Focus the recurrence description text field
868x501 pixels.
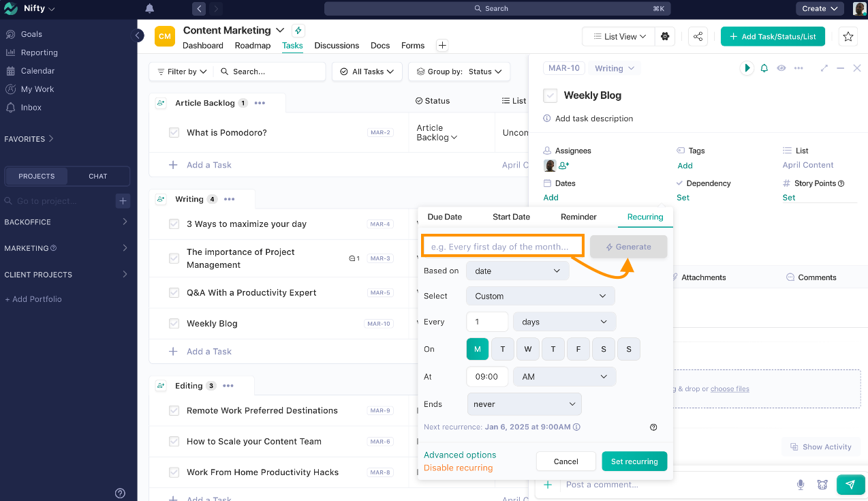coord(503,247)
